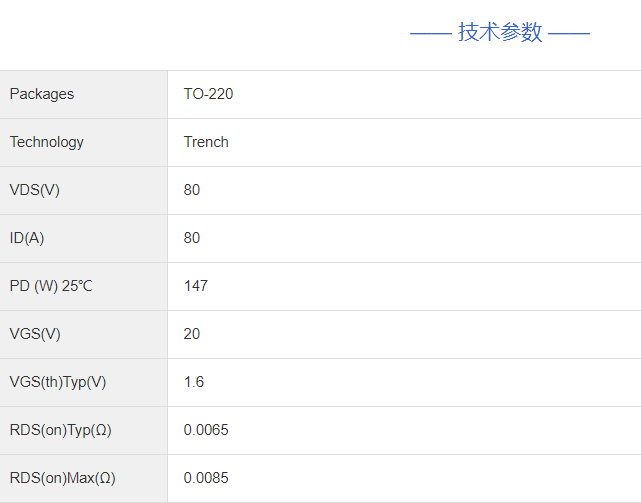Select the 20 value in VGS(V) row
This screenshot has height=503, width=641.
pyautogui.click(x=192, y=334)
